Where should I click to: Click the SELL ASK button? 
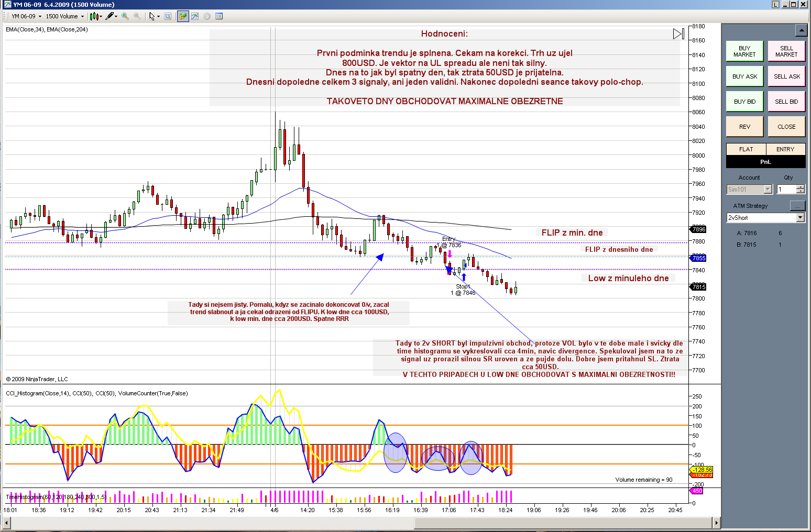(x=786, y=76)
